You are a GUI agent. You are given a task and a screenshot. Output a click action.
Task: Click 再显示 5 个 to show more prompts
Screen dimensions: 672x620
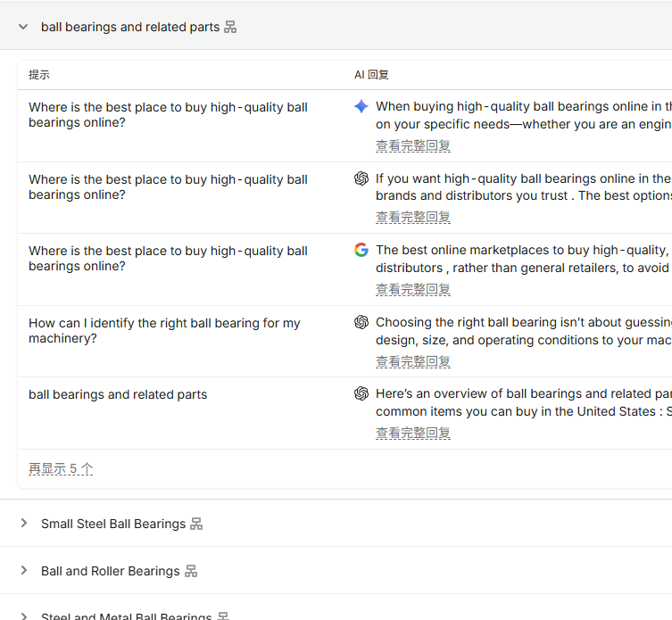61,468
